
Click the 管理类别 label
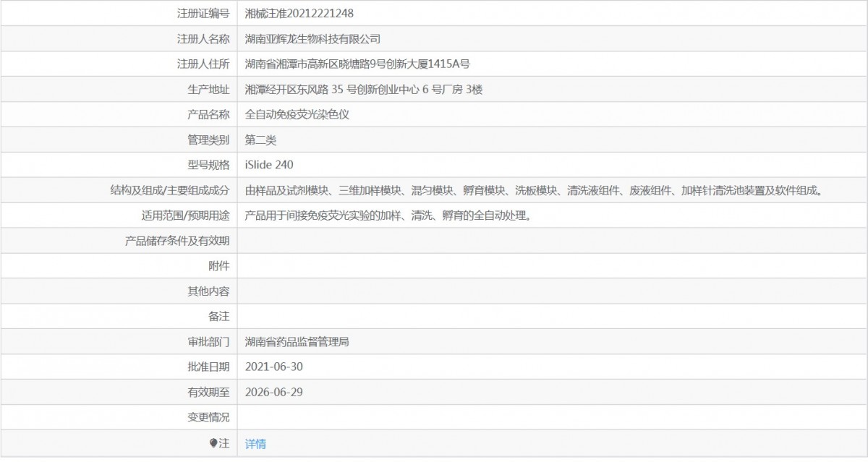(208, 140)
